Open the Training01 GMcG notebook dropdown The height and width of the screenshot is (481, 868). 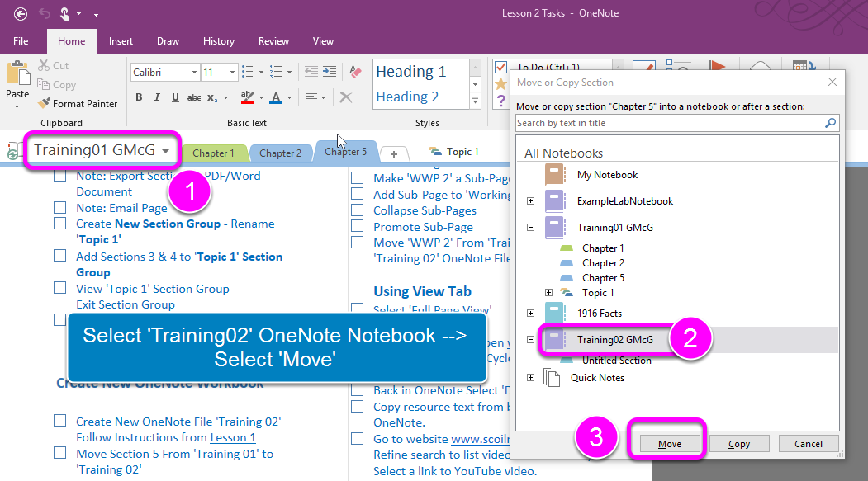click(x=165, y=150)
